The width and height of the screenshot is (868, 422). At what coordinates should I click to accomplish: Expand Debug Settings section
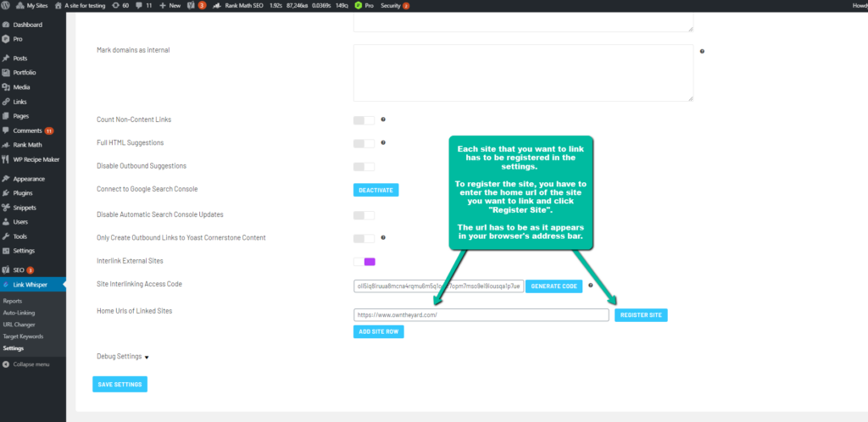pos(123,357)
